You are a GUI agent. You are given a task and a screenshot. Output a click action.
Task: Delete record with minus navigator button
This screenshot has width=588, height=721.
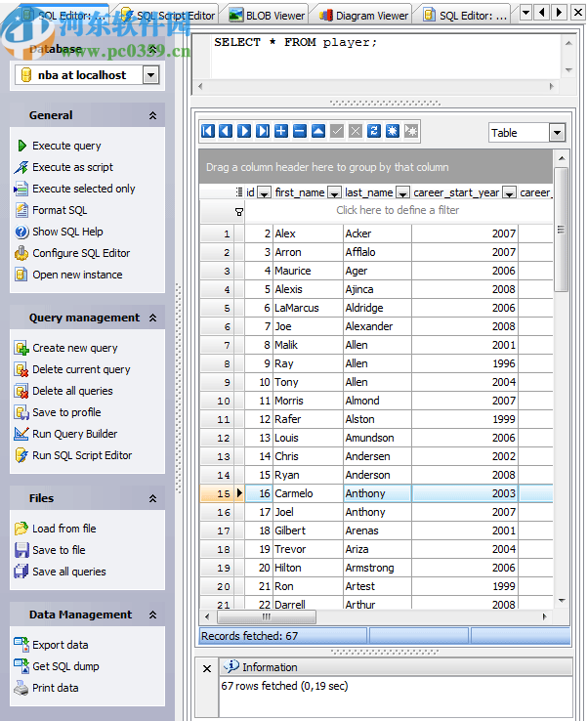(x=300, y=132)
